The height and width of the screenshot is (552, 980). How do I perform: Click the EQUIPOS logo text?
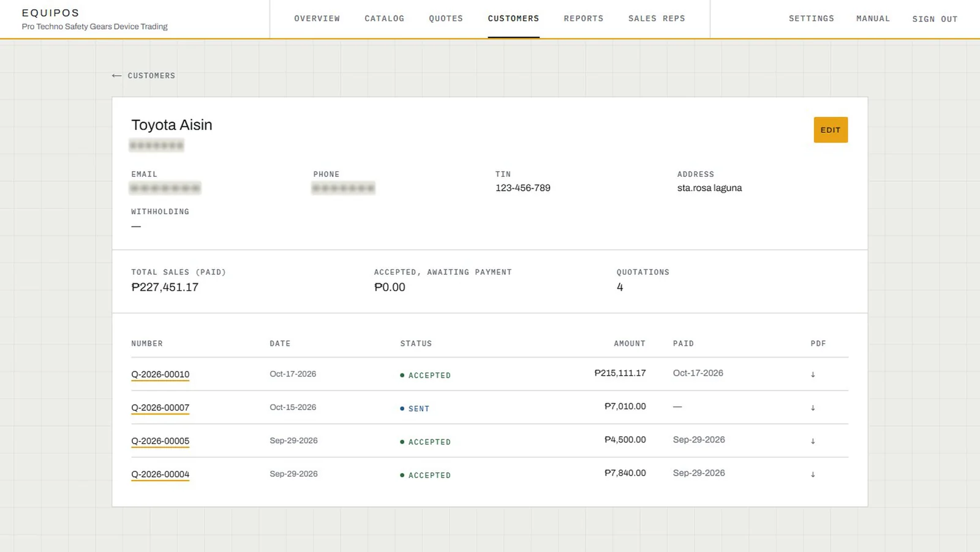pyautogui.click(x=50, y=13)
